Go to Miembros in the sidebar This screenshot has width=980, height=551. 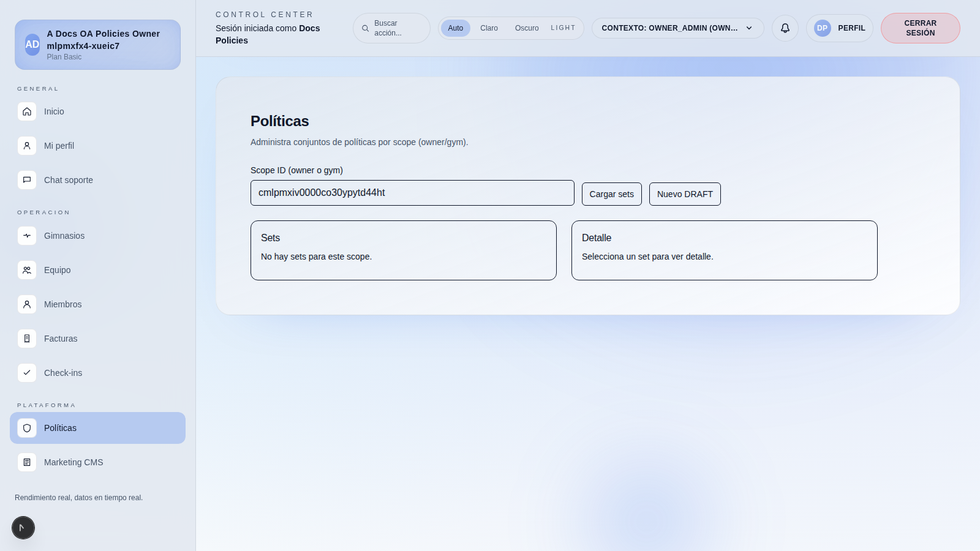(62, 304)
